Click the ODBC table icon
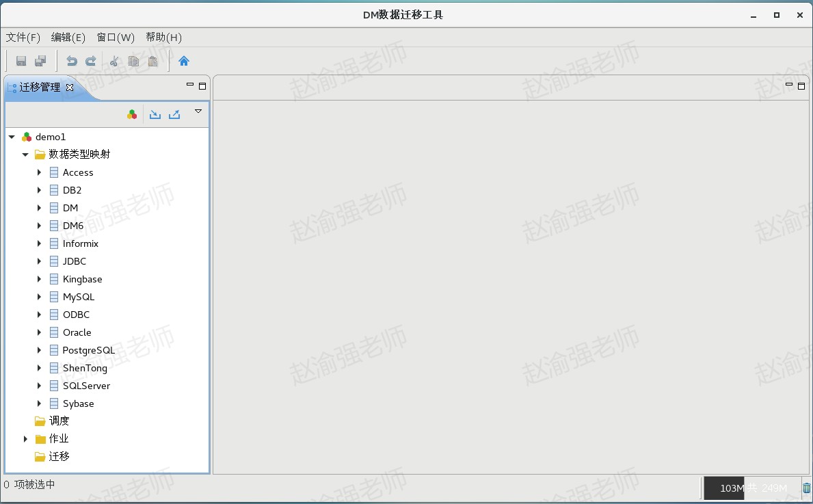Screen dimensions: 813x504 click(x=54, y=315)
